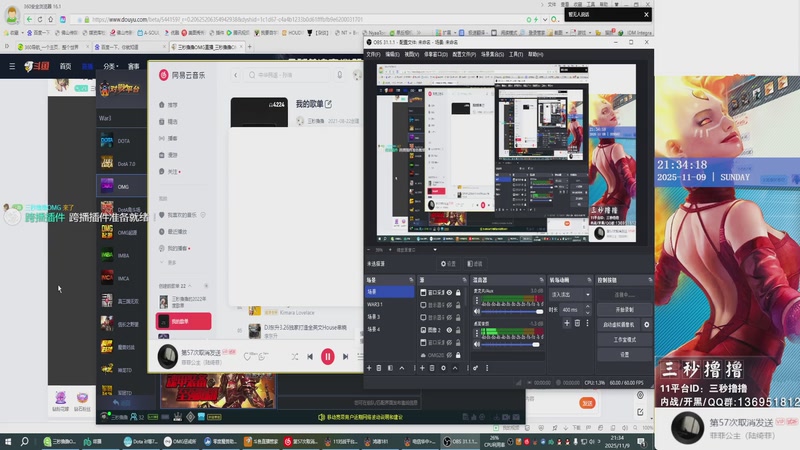Click browser home icon
800x450 pixels.
pyautogui.click(x=51, y=19)
